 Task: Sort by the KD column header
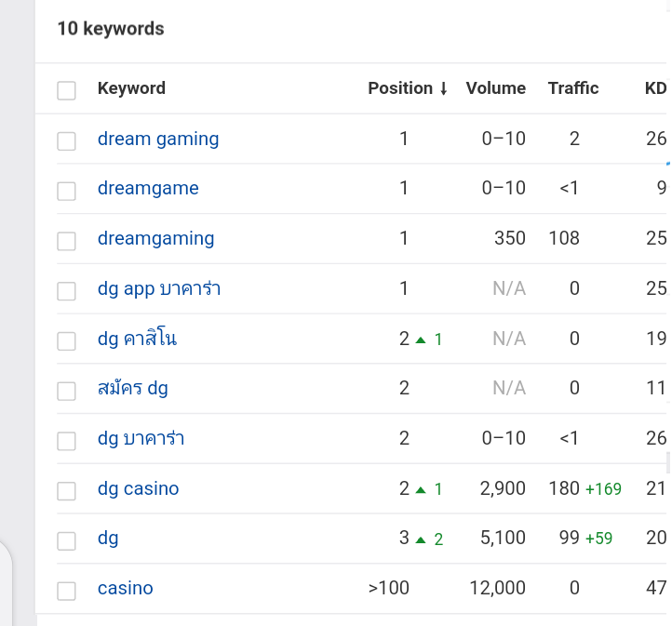pos(655,88)
